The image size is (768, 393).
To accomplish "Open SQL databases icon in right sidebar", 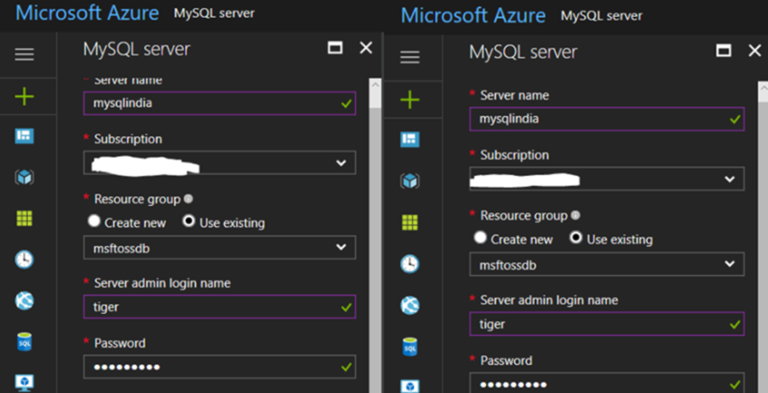I will pos(409,347).
